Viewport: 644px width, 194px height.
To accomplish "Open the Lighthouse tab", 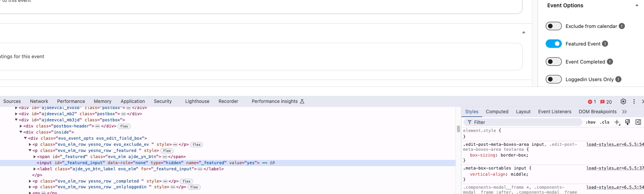I will (197, 101).
